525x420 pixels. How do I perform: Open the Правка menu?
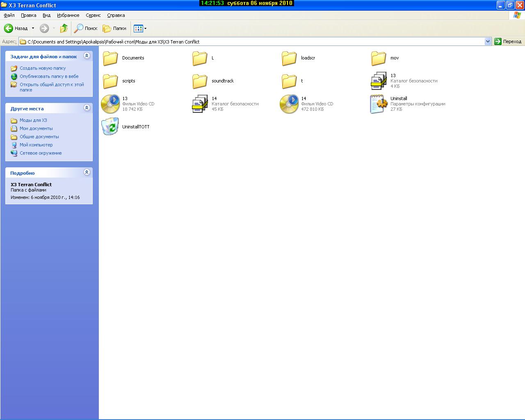(28, 15)
